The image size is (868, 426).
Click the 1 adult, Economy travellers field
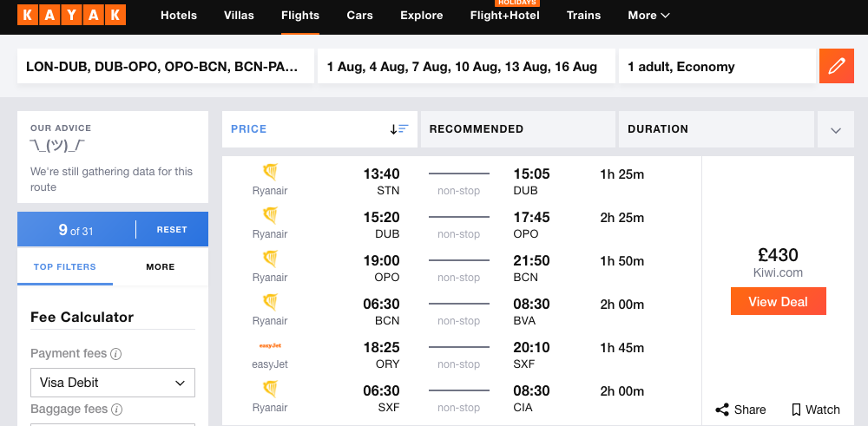pos(718,67)
